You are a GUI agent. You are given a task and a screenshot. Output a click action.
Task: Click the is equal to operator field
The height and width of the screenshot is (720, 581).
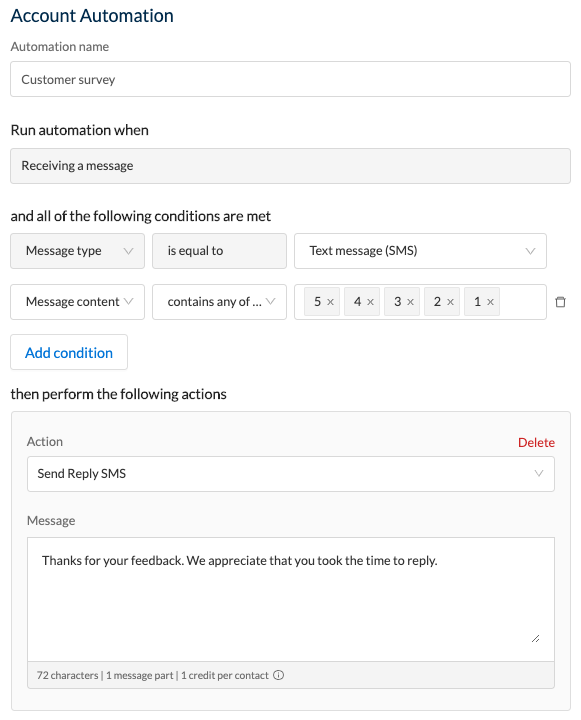[220, 251]
